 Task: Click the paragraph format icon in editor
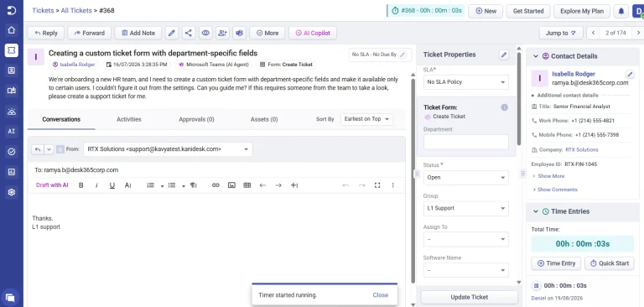point(194,185)
